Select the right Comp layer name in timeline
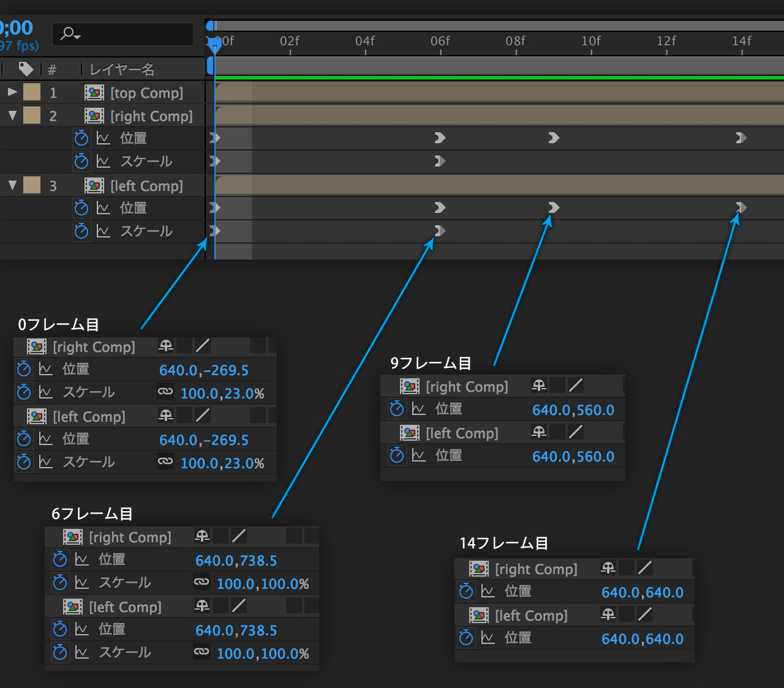The height and width of the screenshot is (688, 784). [x=151, y=116]
